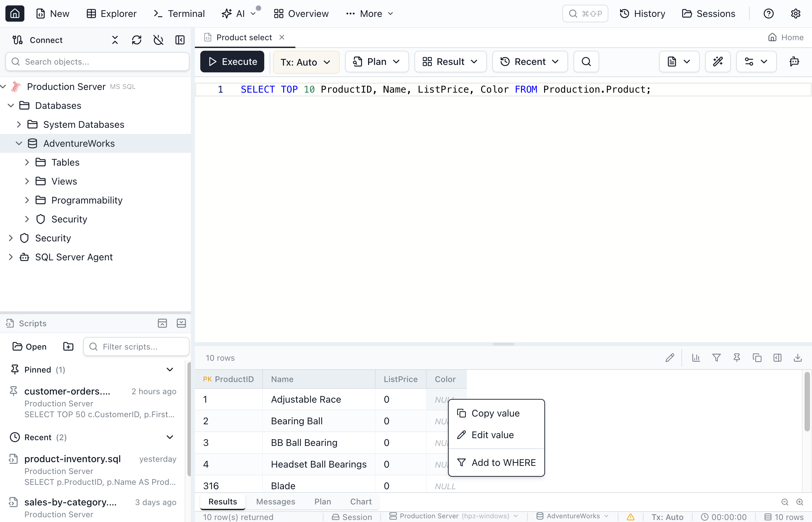Click the Open scripts button
The height and width of the screenshot is (522, 812).
[29, 347]
